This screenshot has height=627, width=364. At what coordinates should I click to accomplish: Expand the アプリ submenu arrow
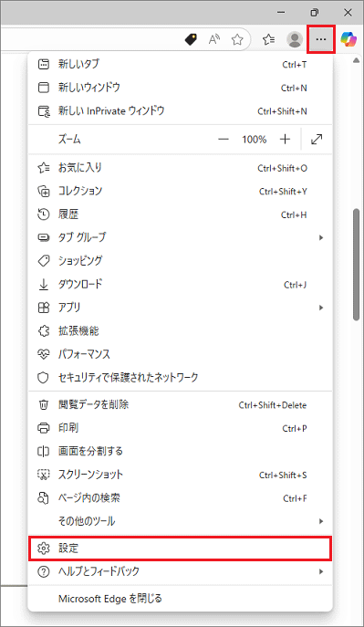point(320,308)
